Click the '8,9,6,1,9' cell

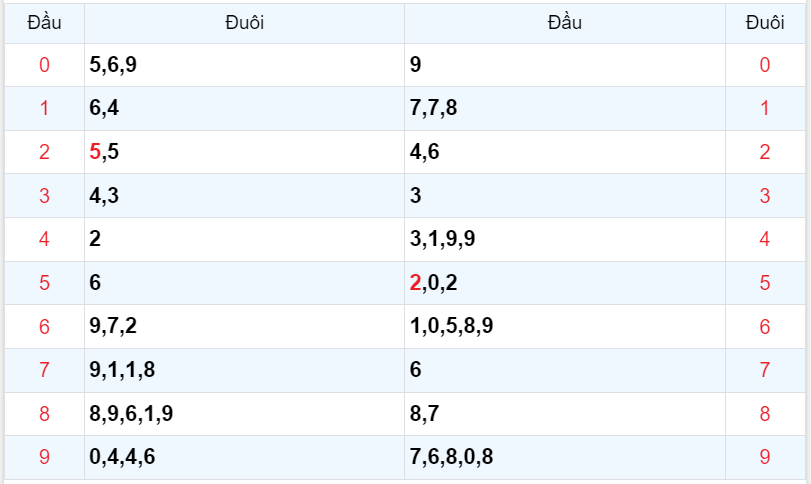[131, 414]
